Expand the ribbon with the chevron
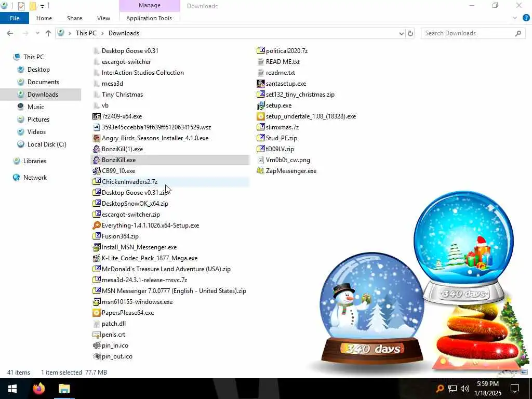The height and width of the screenshot is (399, 532). [515, 18]
